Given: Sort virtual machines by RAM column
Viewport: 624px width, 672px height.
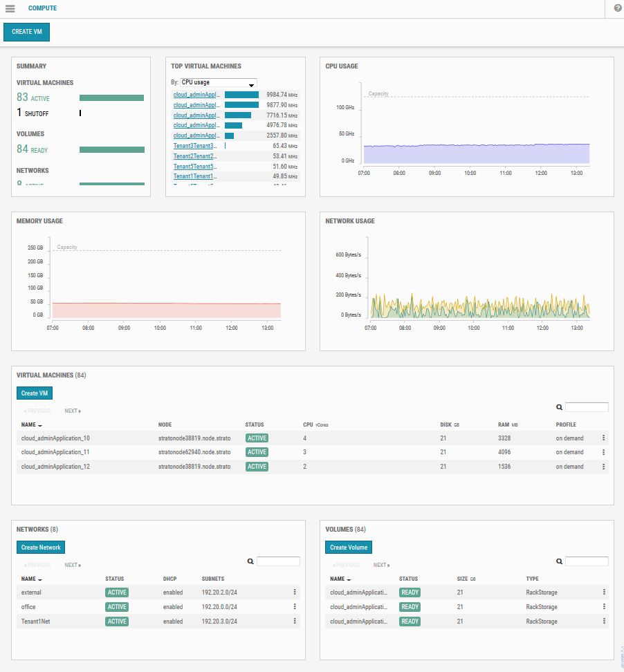Looking at the screenshot, I should pos(508,424).
